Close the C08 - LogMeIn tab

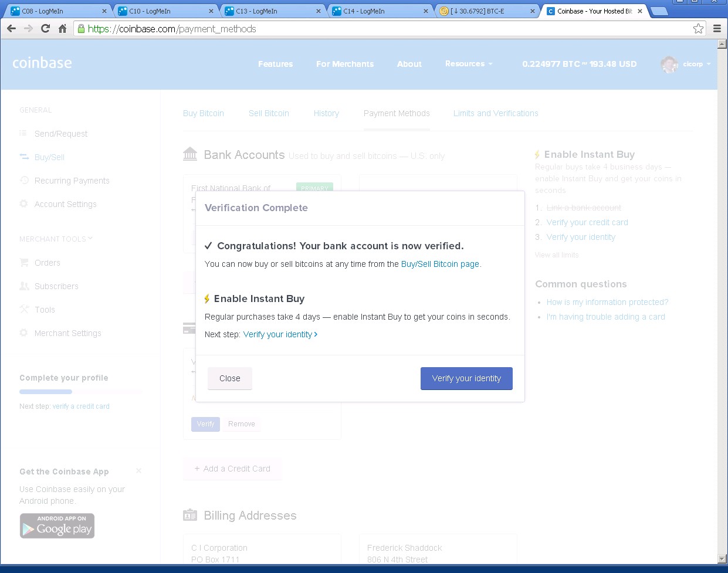[x=104, y=11]
